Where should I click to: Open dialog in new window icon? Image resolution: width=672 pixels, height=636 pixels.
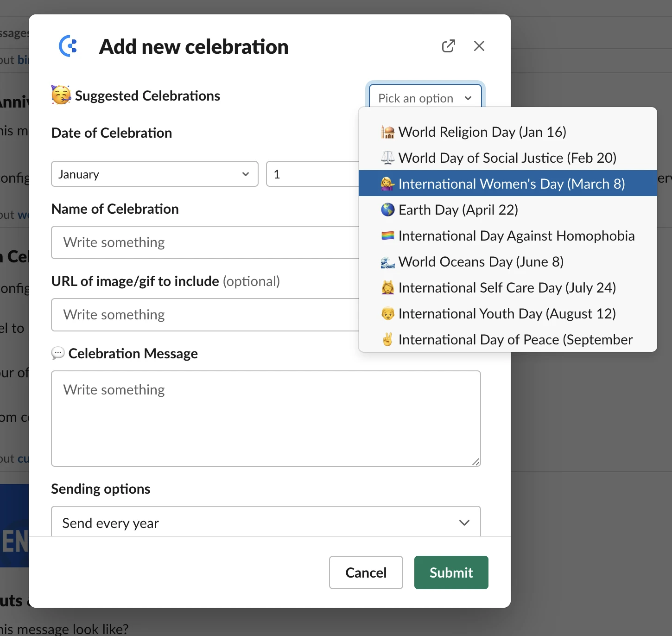[448, 46]
